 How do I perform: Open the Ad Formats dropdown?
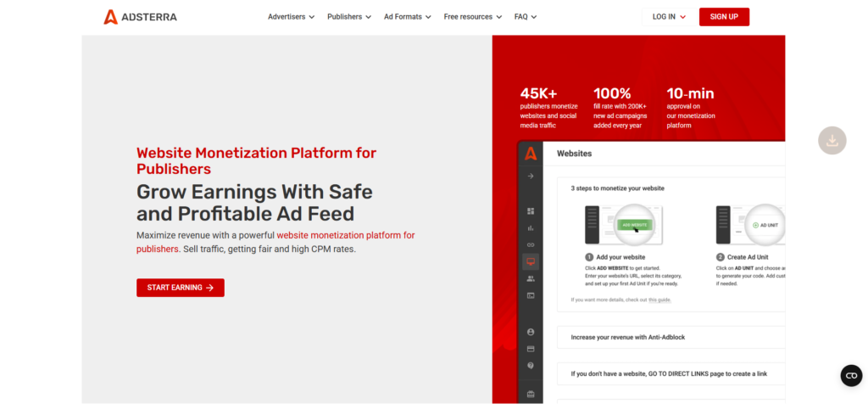[408, 17]
